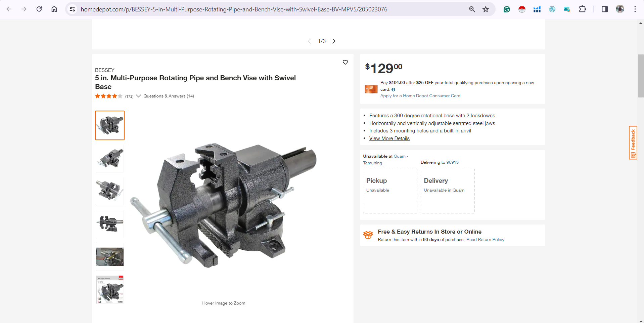Click info icon beside card offer
The image size is (644, 323).
pyautogui.click(x=393, y=89)
